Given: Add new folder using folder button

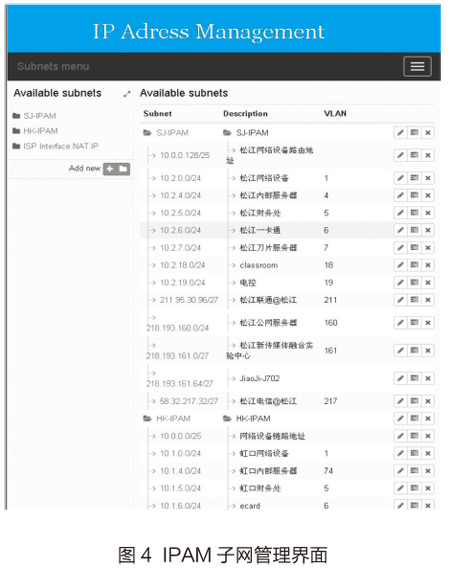Looking at the screenshot, I should pos(123,169).
